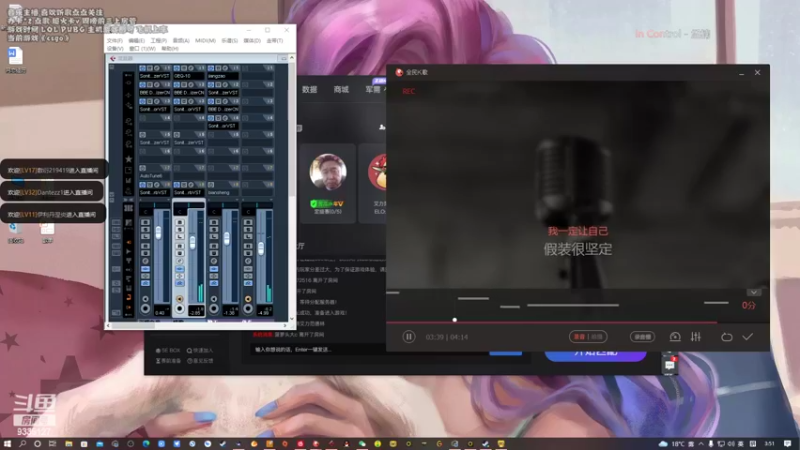Screen dimensions: 800x450
Task: Open the bansheng insert slot plugin selector
Action: 223,192
